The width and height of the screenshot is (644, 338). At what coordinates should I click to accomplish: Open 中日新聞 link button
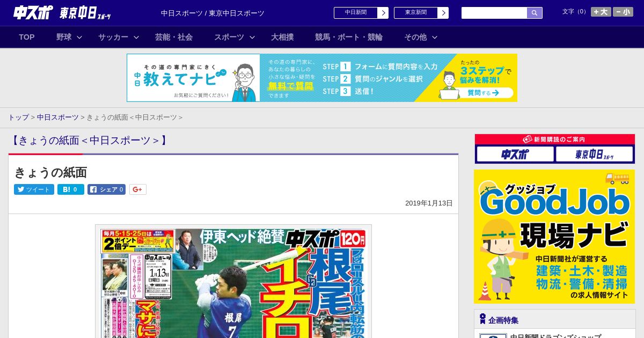(x=356, y=13)
